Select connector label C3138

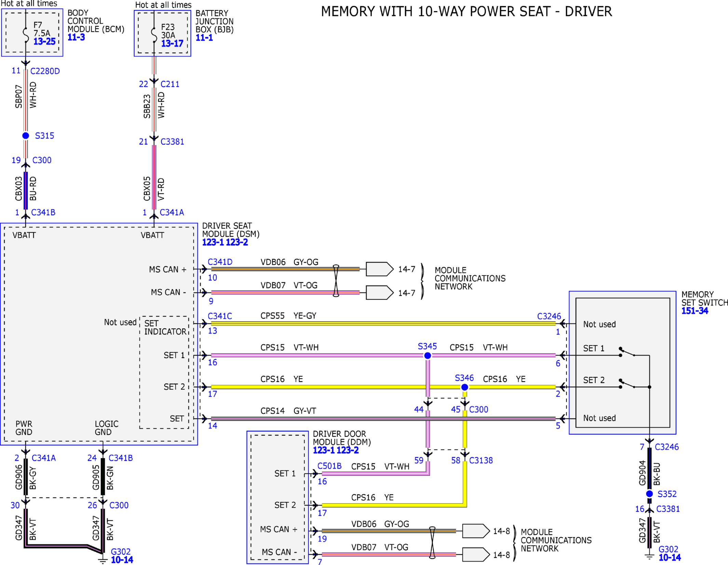[481, 460]
